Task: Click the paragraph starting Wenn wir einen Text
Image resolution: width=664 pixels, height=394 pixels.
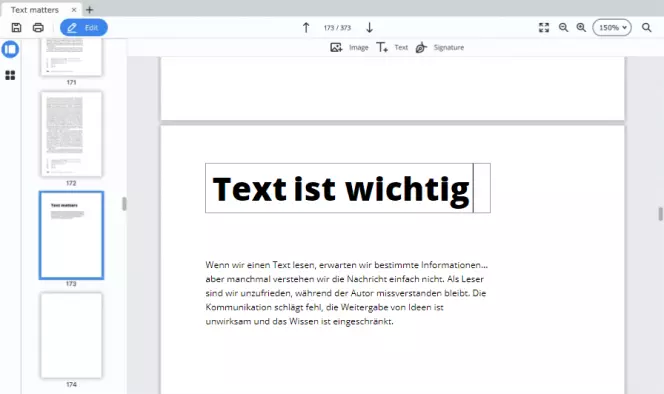Action: click(346, 293)
